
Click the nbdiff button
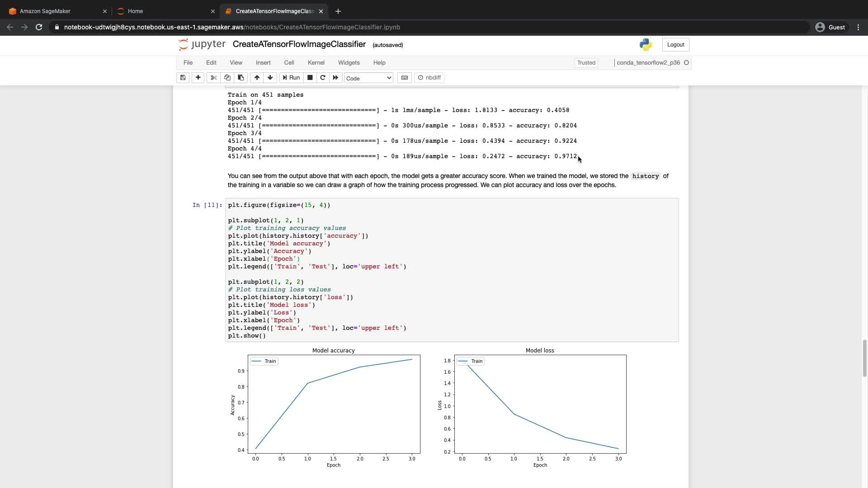pyautogui.click(x=429, y=78)
